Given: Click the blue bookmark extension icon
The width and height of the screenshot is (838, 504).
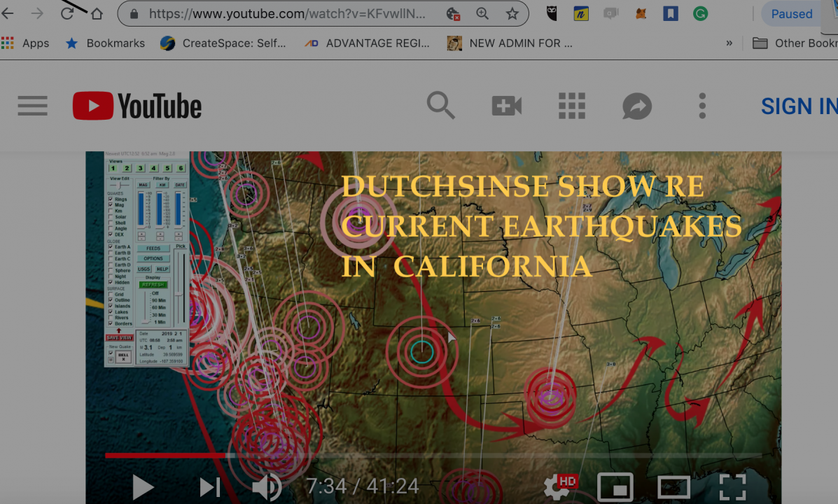Looking at the screenshot, I should [670, 13].
